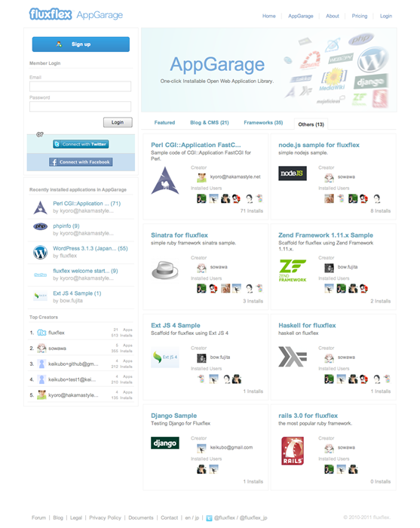Open rails 3.0 for fluxflex link

pos(308,416)
